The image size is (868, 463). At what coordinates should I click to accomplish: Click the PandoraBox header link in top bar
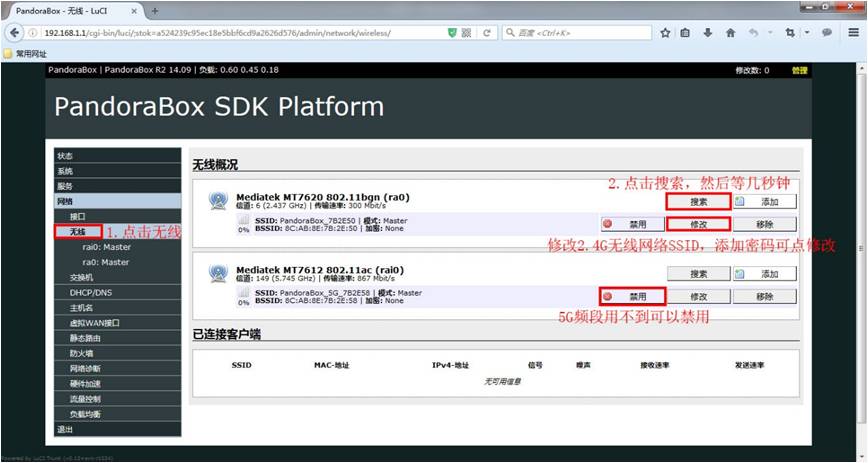click(x=73, y=70)
